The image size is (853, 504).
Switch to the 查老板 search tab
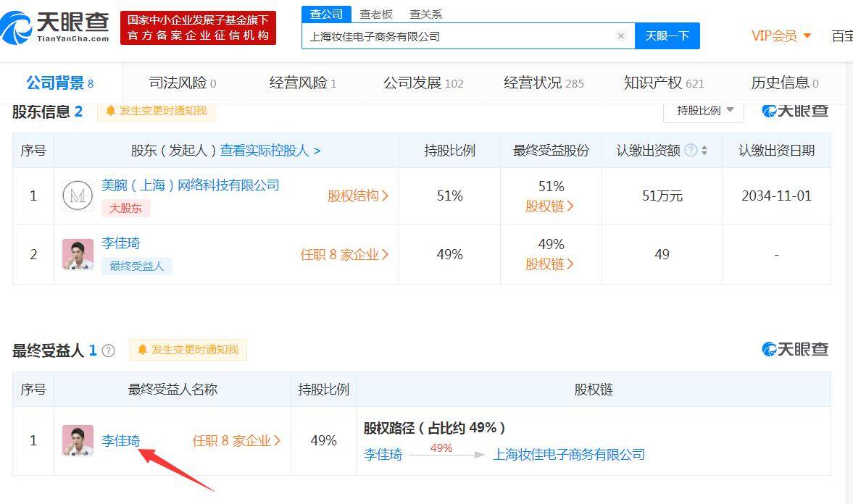tap(376, 14)
